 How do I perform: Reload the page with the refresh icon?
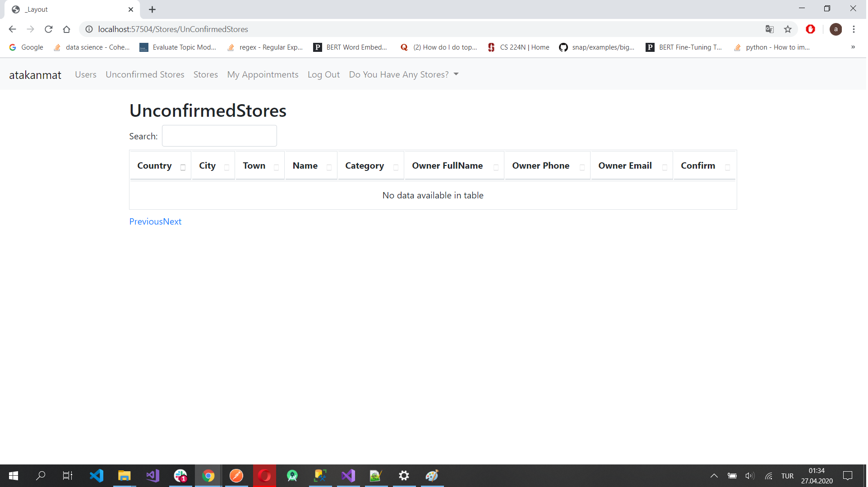(x=49, y=29)
